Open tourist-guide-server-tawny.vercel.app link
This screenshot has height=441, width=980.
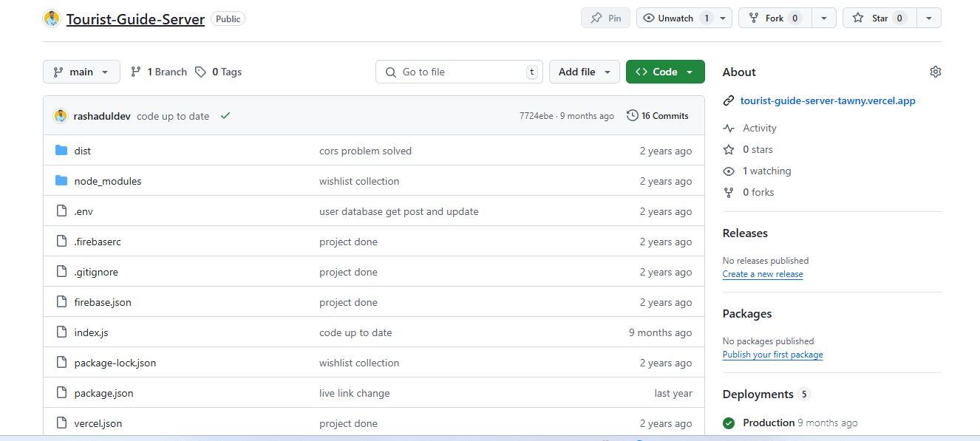[x=828, y=100]
